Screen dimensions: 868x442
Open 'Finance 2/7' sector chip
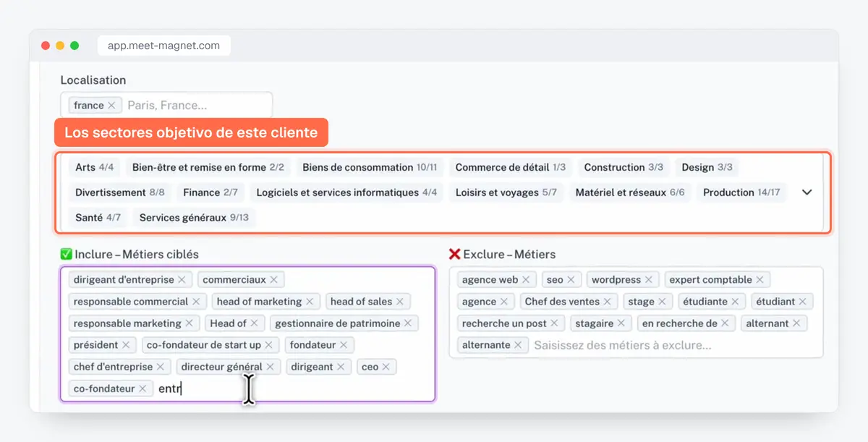(x=210, y=192)
